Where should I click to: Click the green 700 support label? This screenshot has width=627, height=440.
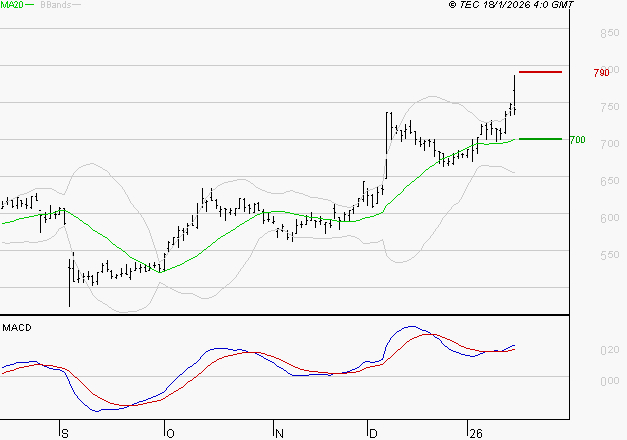point(577,140)
